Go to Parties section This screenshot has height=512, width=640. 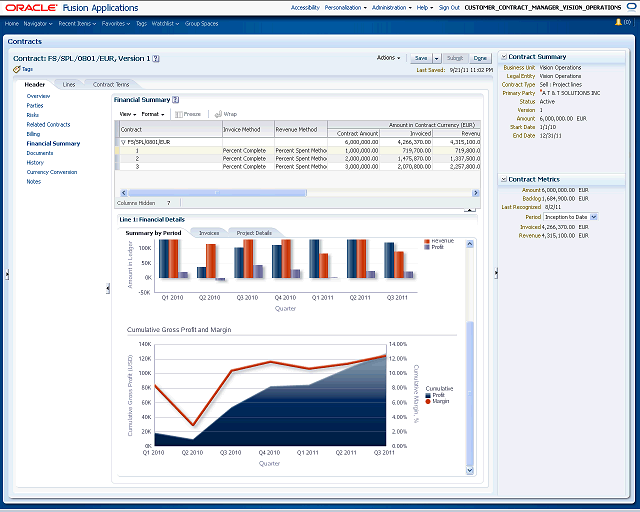pyautogui.click(x=35, y=106)
